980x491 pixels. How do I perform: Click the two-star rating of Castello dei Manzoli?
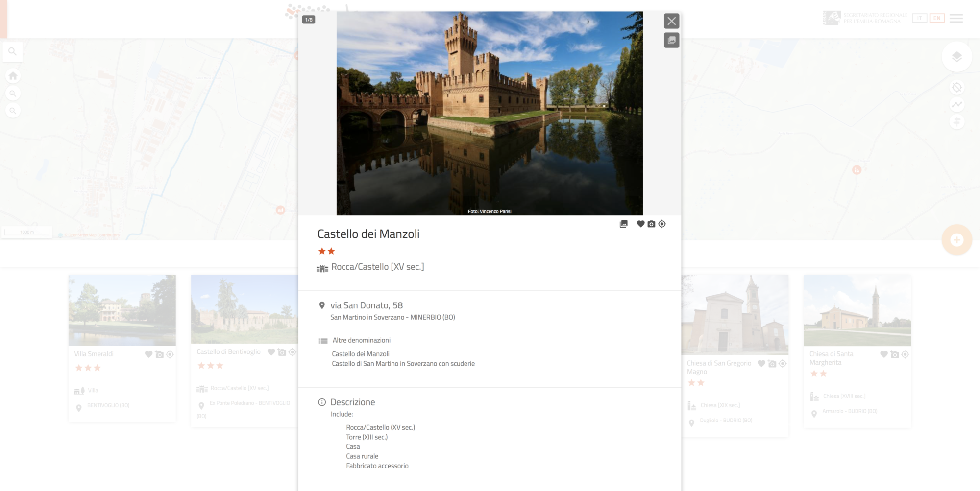tap(326, 251)
